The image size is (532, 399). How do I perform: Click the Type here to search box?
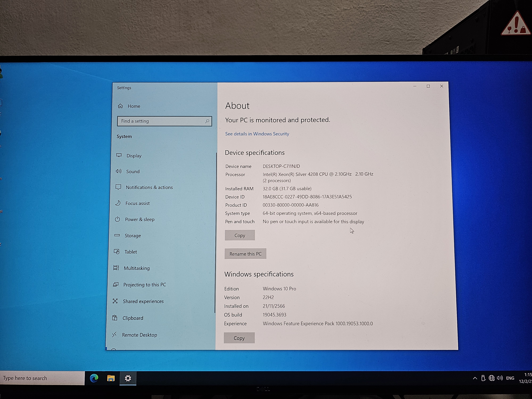[x=42, y=378]
